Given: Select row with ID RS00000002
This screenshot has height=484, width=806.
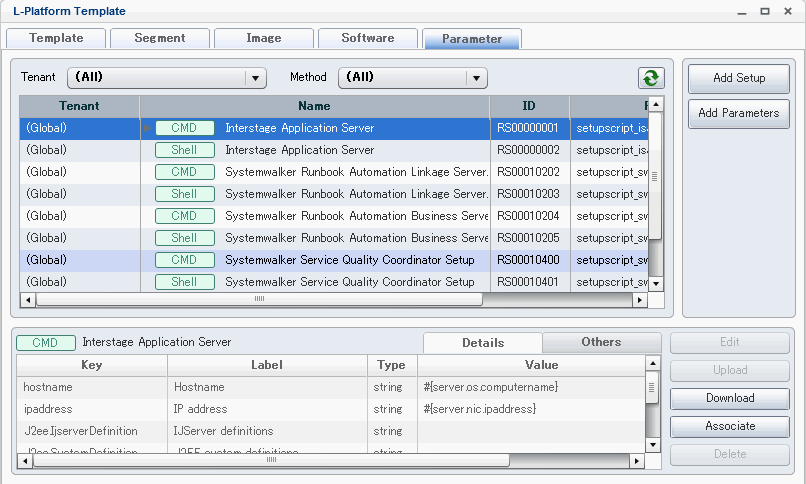Looking at the screenshot, I should click(334, 150).
